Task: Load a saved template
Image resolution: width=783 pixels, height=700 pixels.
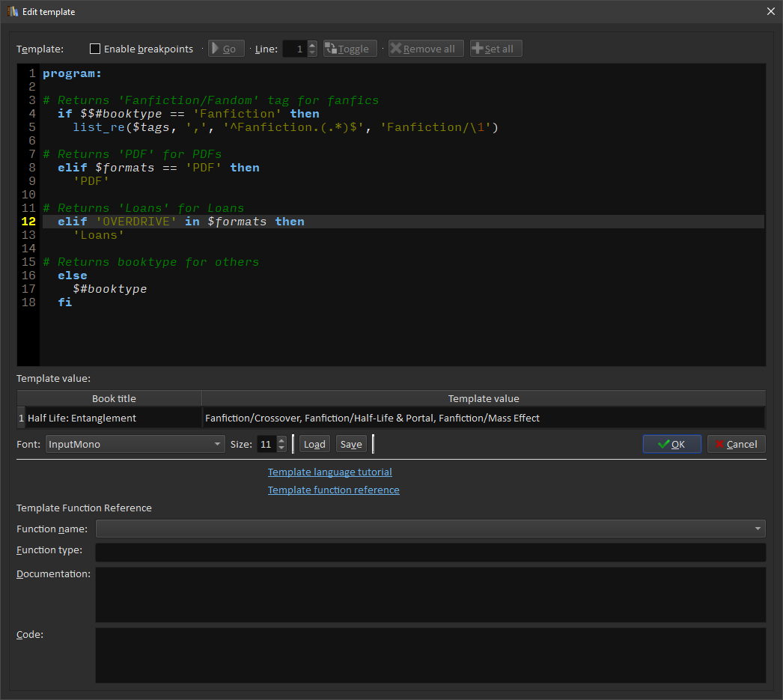Action: [314, 444]
